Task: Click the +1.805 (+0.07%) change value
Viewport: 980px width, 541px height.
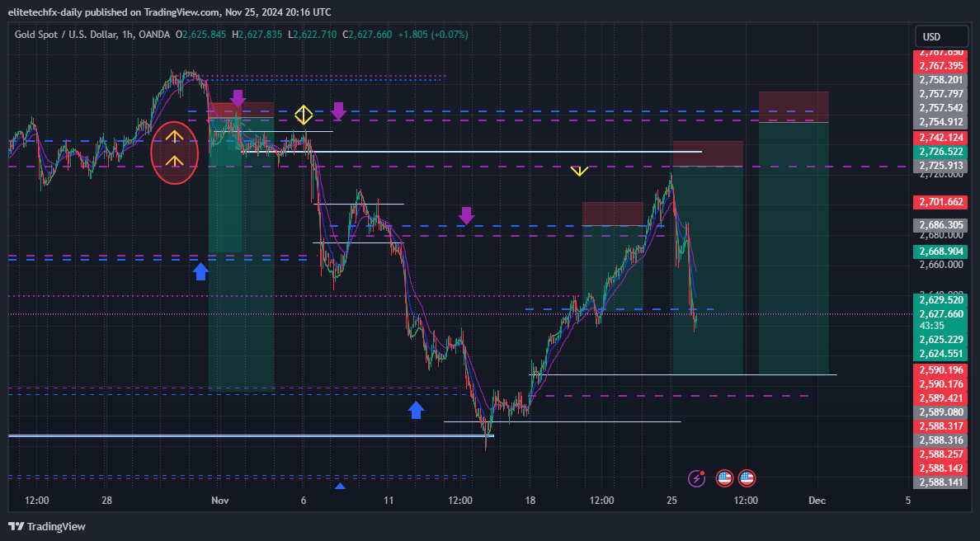Action: pos(432,35)
